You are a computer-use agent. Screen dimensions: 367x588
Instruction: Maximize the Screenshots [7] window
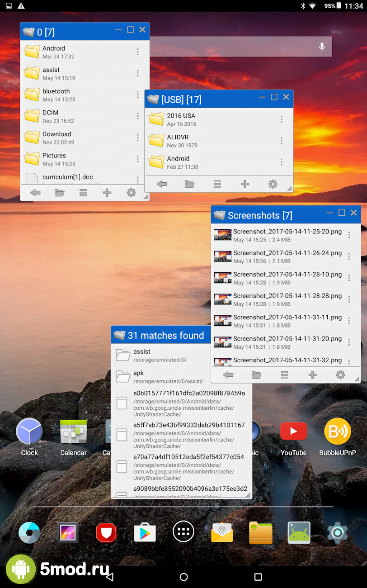pyautogui.click(x=342, y=213)
